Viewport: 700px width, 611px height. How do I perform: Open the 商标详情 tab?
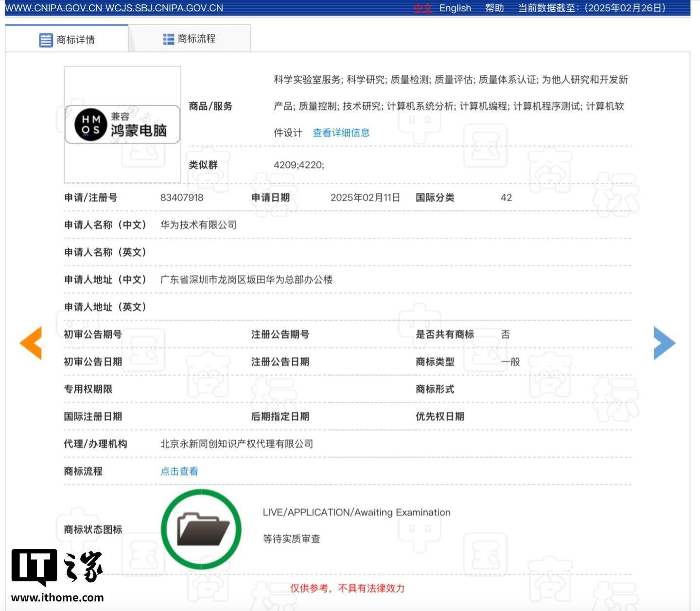(67, 39)
